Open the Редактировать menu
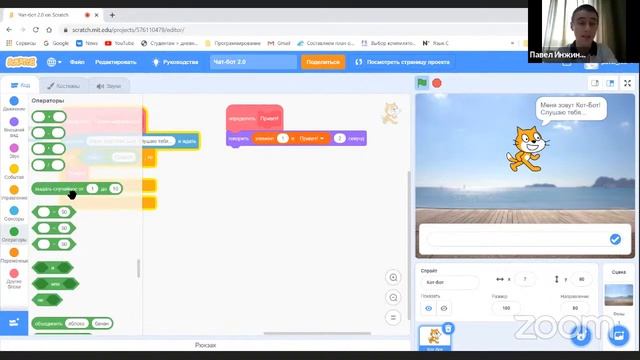Viewport: 640px width, 360px height. pos(116,62)
